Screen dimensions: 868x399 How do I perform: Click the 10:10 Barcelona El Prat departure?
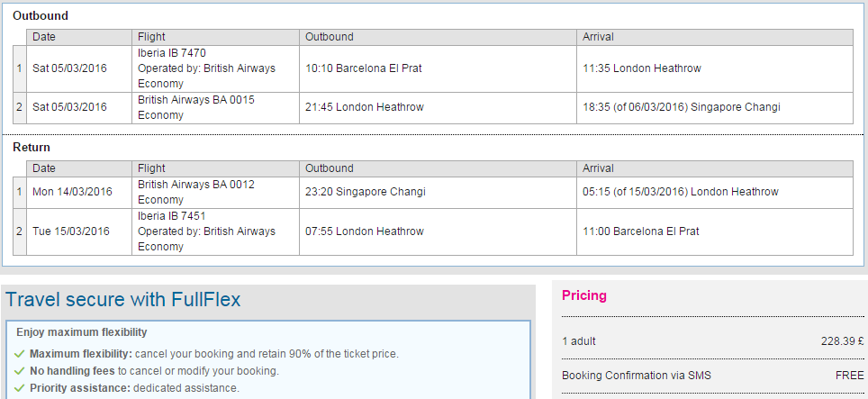(x=363, y=68)
